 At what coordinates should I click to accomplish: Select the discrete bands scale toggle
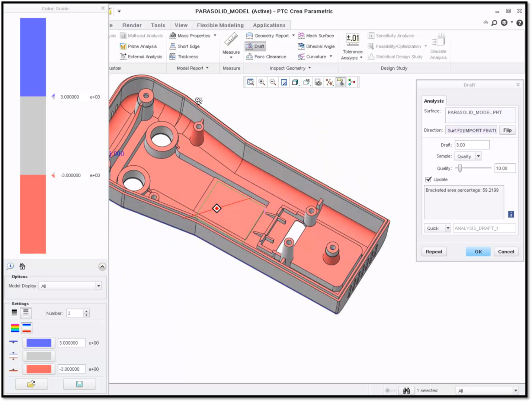point(26,313)
